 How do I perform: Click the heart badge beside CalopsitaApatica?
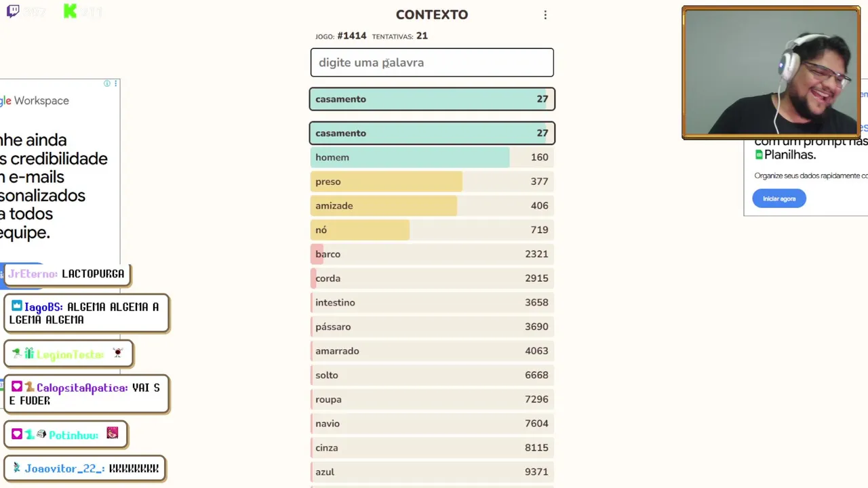17,387
